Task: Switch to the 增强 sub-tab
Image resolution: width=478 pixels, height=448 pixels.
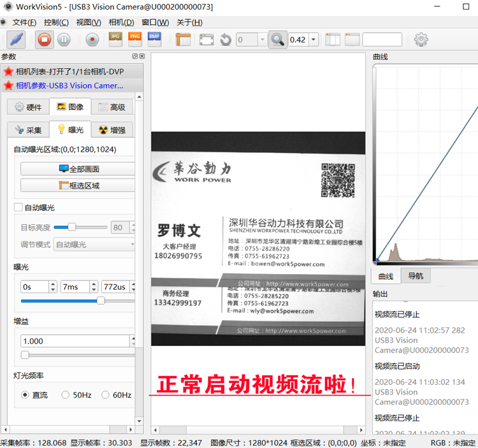Action: [x=112, y=130]
